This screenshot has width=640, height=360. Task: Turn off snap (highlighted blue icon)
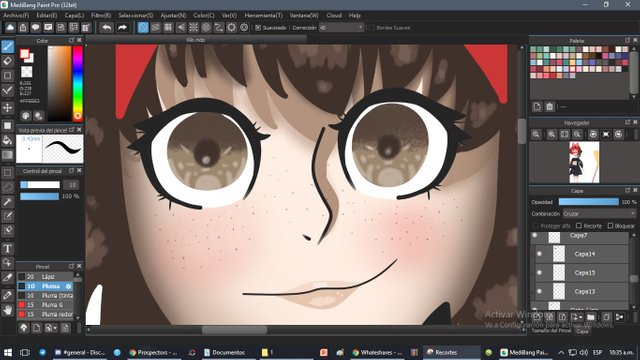click(143, 28)
